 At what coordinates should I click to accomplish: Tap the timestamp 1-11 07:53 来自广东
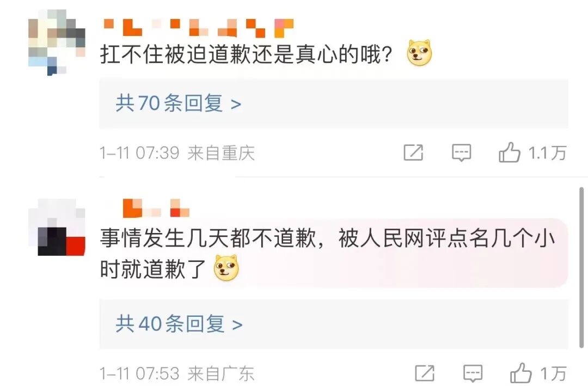pyautogui.click(x=177, y=373)
